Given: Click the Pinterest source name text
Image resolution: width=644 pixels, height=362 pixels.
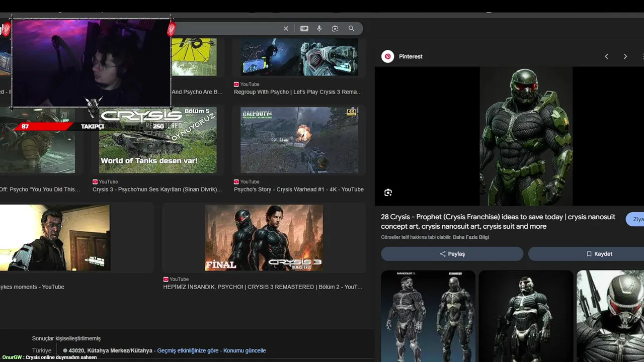Looking at the screenshot, I should (411, 56).
